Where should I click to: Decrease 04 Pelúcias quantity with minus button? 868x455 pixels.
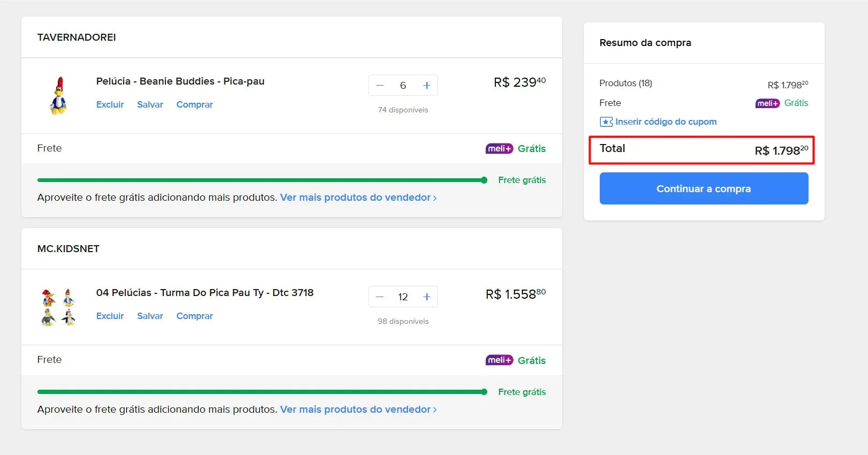tap(380, 297)
